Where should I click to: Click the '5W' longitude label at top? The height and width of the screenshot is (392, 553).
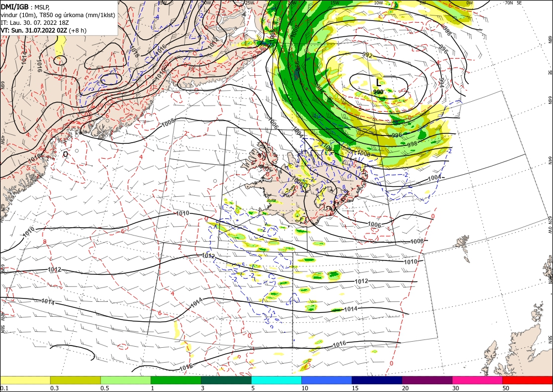point(422,3)
